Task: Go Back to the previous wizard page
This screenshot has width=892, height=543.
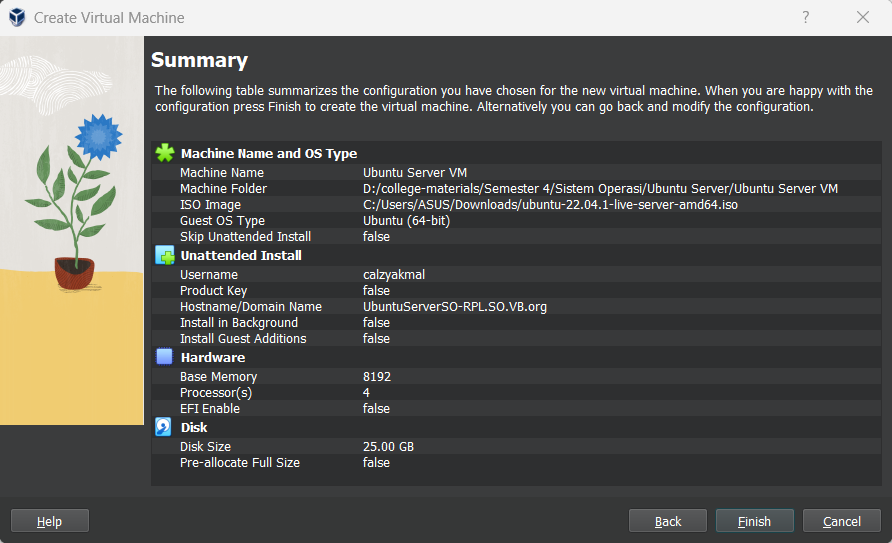Action: coord(668,521)
